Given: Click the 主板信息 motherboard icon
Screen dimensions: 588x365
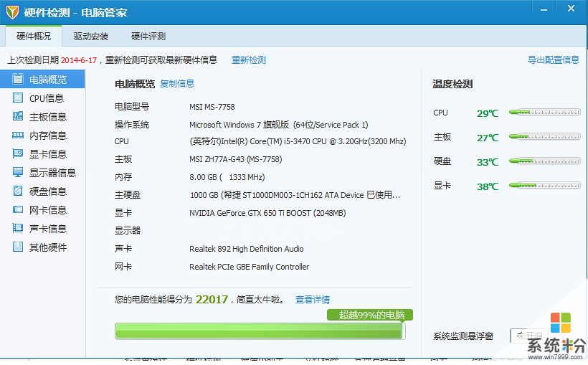Looking at the screenshot, I should [17, 116].
